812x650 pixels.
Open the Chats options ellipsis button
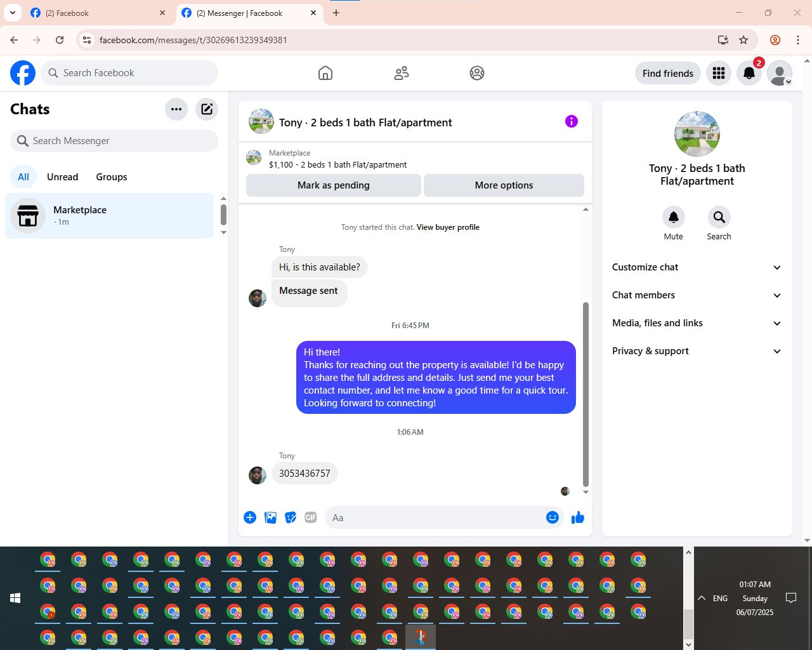pyautogui.click(x=176, y=109)
